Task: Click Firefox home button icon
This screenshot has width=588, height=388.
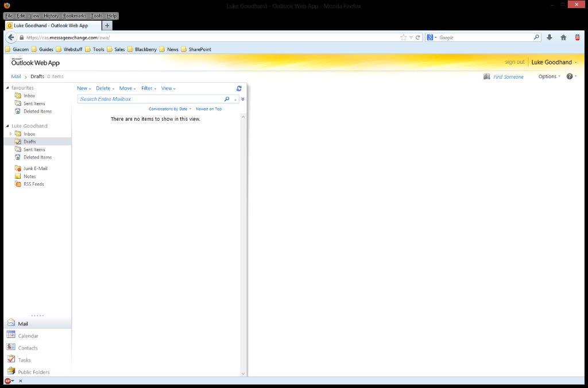Action: (563, 37)
